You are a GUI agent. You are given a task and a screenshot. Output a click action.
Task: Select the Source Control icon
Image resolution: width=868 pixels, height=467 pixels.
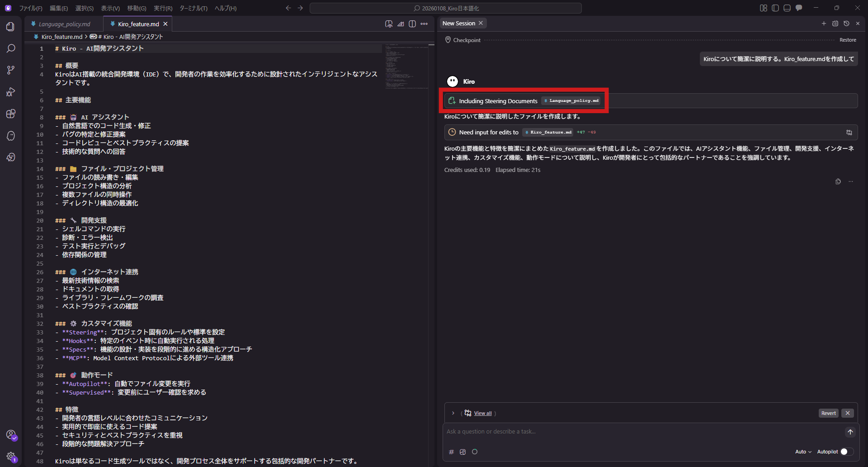(11, 70)
